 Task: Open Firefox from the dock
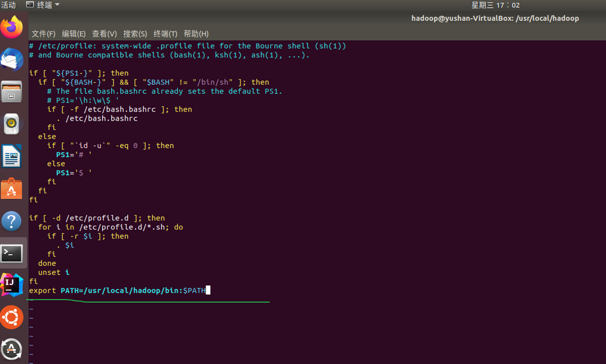point(12,27)
